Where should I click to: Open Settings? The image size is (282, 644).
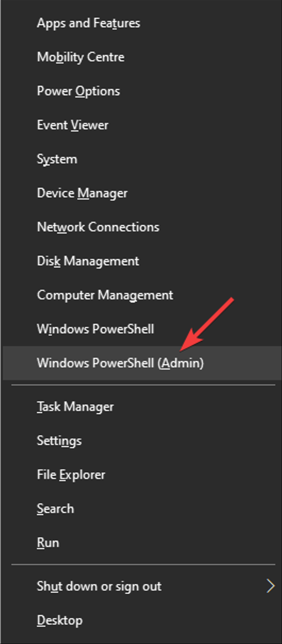click(x=59, y=440)
